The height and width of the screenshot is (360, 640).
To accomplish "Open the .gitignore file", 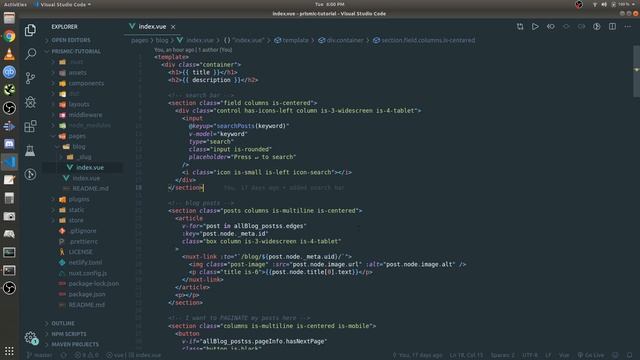I will click(83, 231).
